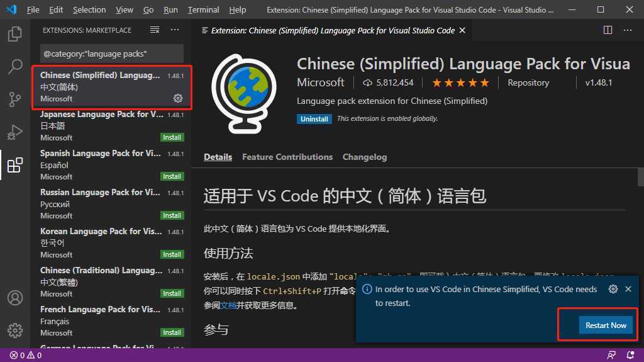Install the French Language Pack
This screenshot has width=644, height=362.
coord(172,332)
